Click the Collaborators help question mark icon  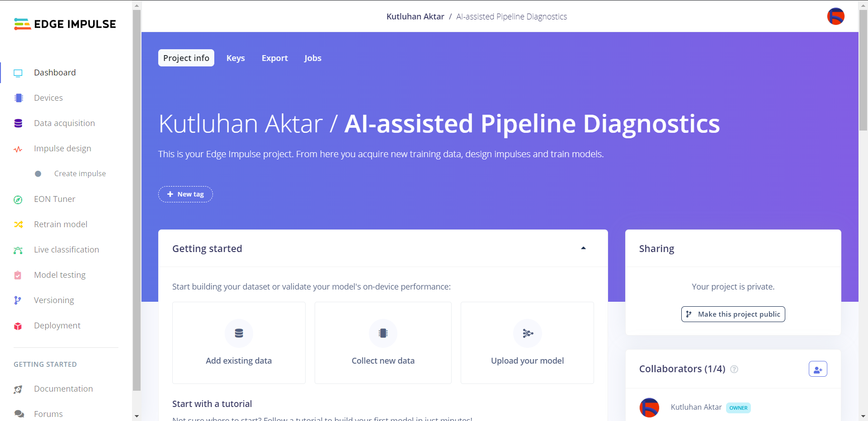[734, 370]
